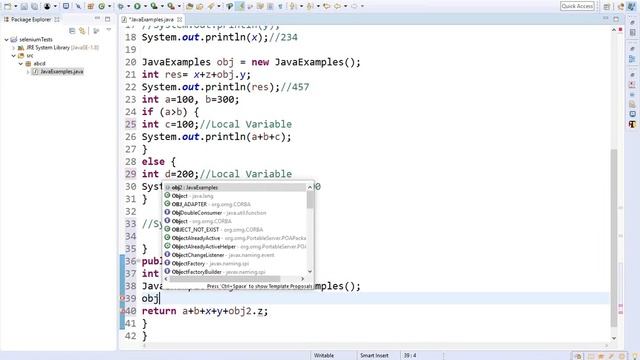The height and width of the screenshot is (360, 640).
Task: Click the New Java Class icon
Action: [101, 6]
